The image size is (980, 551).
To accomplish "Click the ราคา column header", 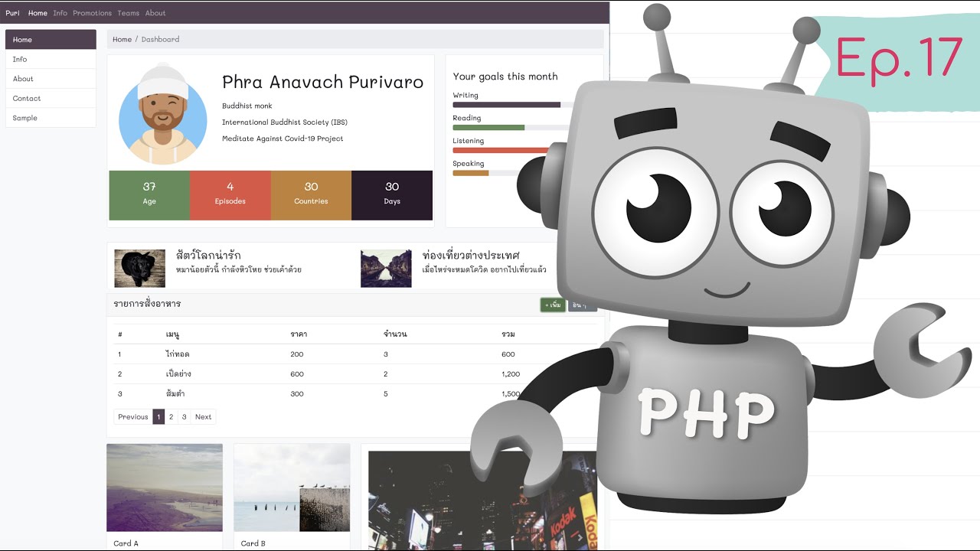I will pos(299,334).
